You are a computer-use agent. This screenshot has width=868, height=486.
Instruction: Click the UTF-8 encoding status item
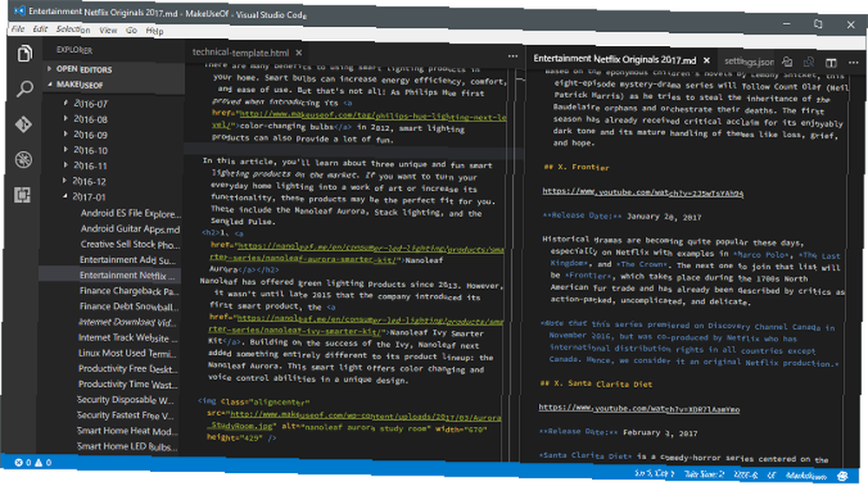click(x=745, y=475)
